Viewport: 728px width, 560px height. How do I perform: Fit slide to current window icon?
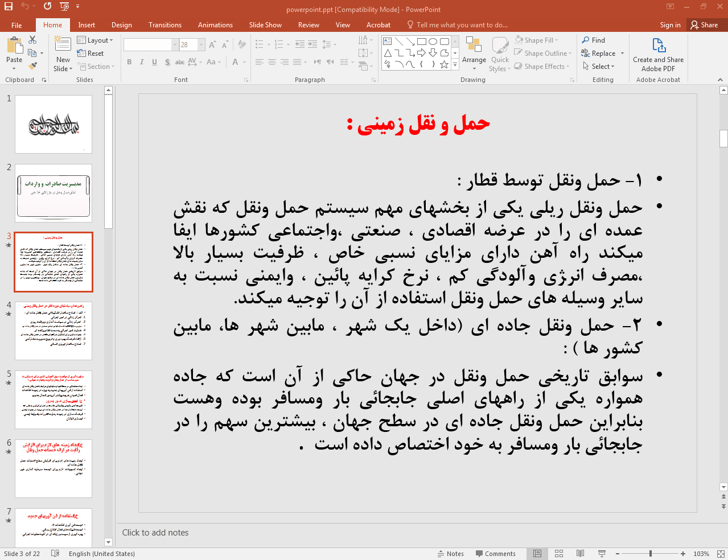point(720,554)
